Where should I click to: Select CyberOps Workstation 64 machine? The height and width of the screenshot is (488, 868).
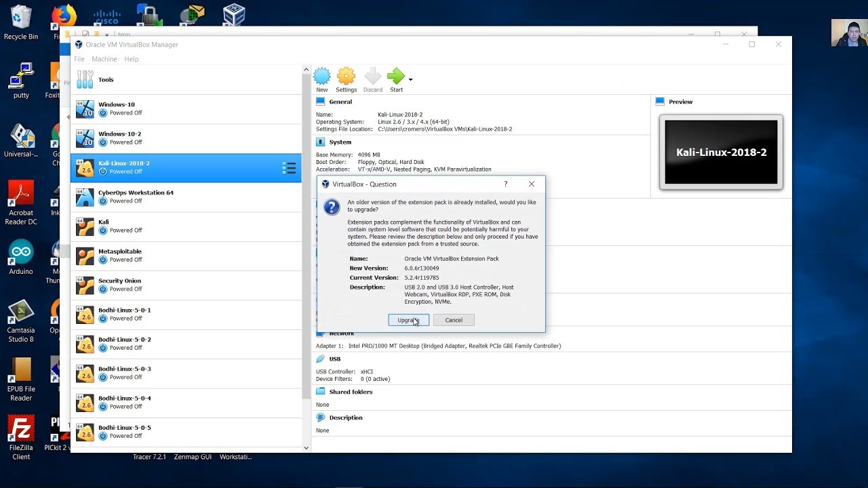coord(186,197)
